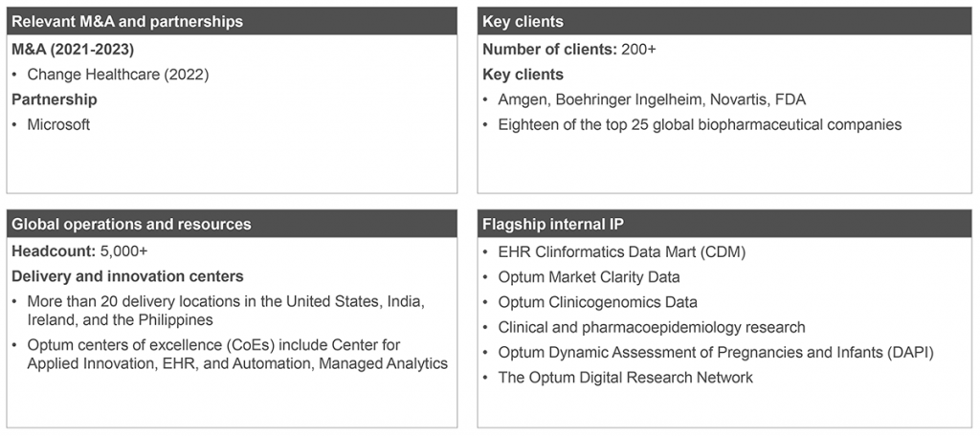This screenshot has height=436, width=980.
Task: Click the More than 20 delivery locations bullet
Action: click(x=226, y=311)
